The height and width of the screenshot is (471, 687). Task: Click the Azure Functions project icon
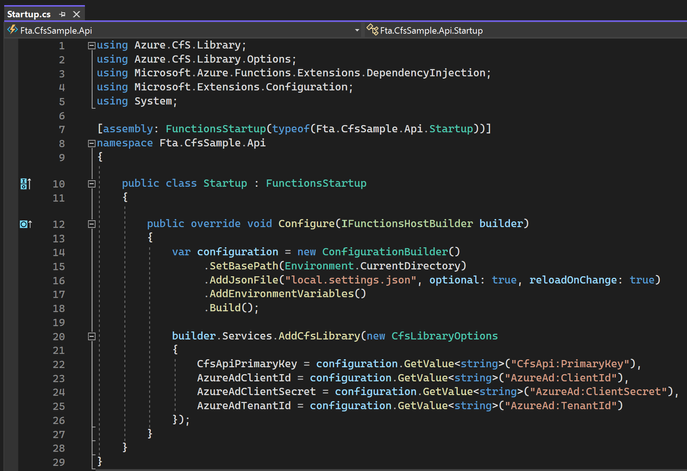tap(12, 30)
